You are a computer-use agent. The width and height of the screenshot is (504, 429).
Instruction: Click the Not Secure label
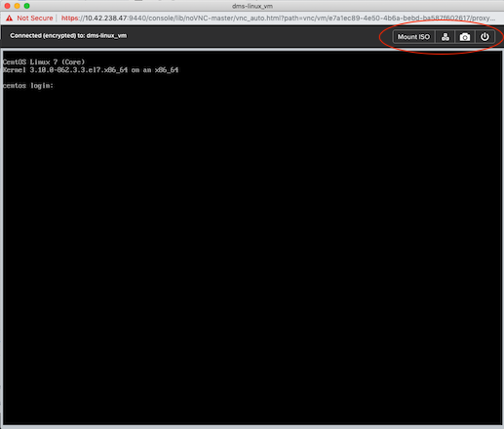tap(35, 19)
